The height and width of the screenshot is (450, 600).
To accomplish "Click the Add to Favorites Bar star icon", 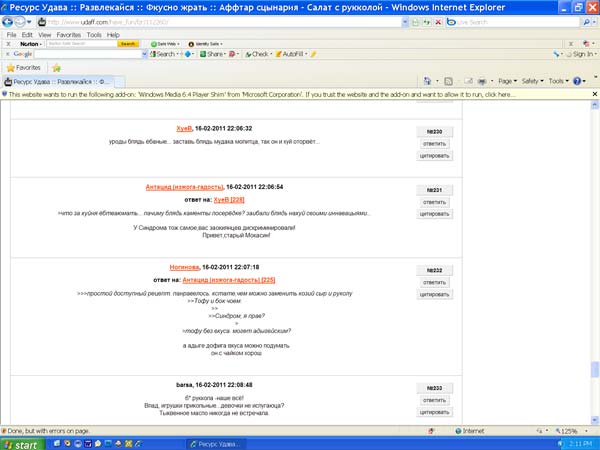I will (x=57, y=68).
